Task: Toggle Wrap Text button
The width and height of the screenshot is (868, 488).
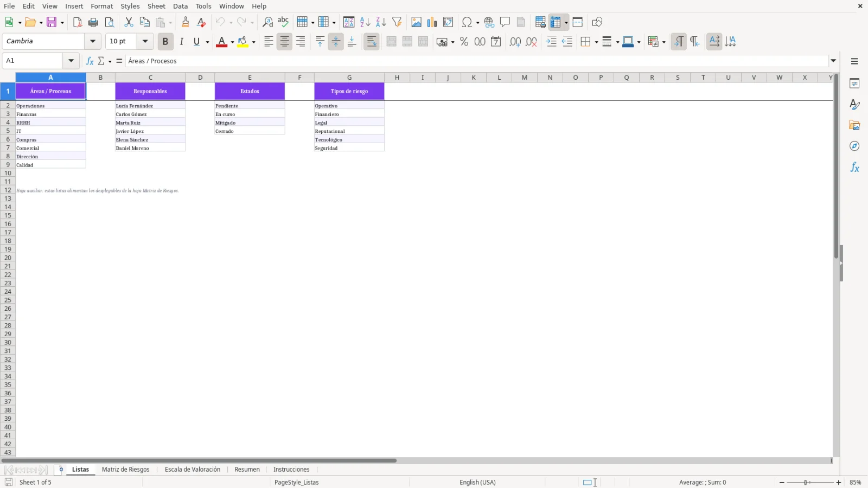Action: pyautogui.click(x=372, y=42)
